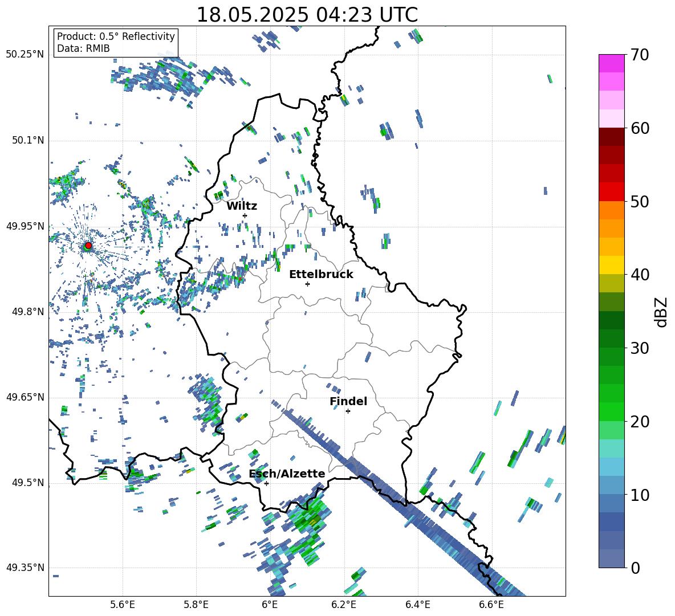Click the 49.35°N latitude tick label

click(x=25, y=568)
